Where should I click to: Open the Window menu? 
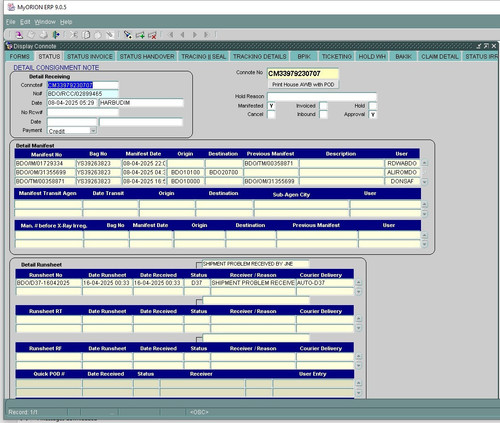coord(45,22)
